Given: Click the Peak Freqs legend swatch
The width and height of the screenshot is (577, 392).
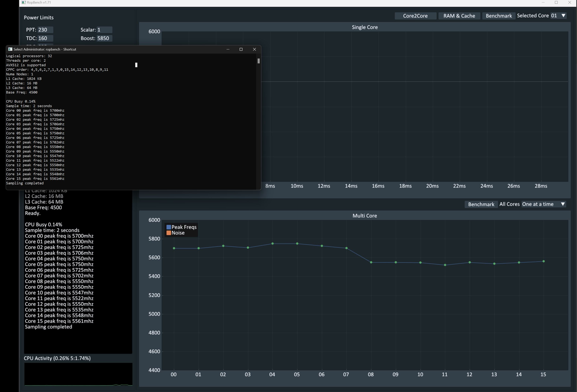Looking at the screenshot, I should point(169,227).
